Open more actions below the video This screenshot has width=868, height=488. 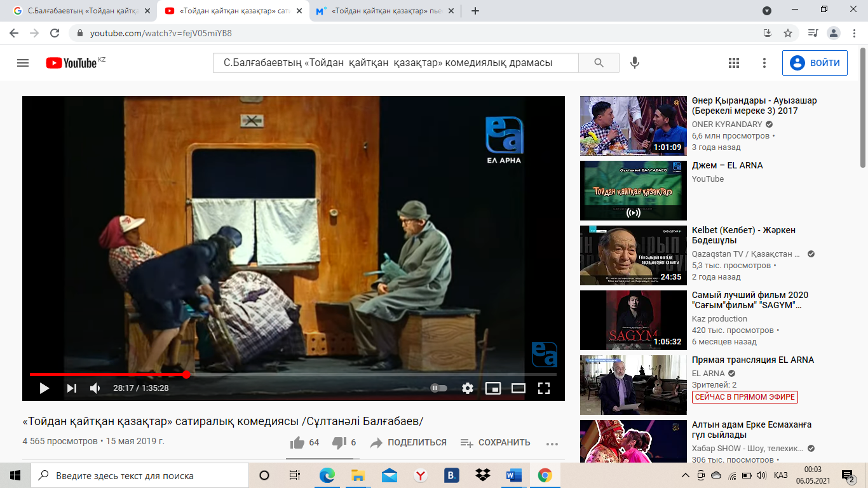[x=552, y=444]
